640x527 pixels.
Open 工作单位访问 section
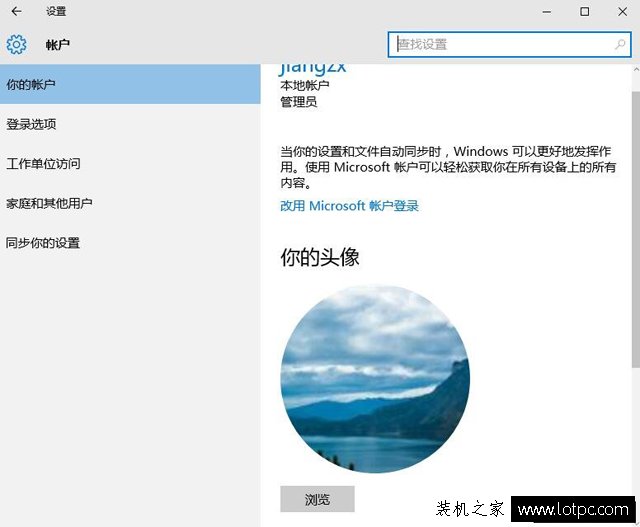point(130,163)
